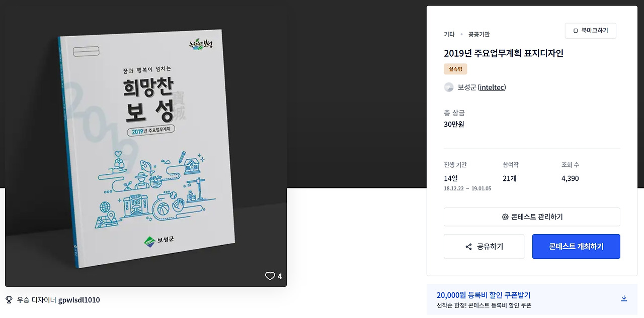Click the 보성군 host name text

tap(466, 87)
